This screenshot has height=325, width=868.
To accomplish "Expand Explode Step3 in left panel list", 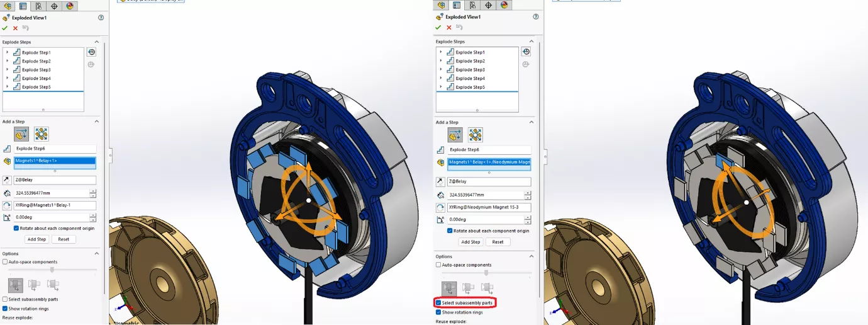I will [x=7, y=70].
